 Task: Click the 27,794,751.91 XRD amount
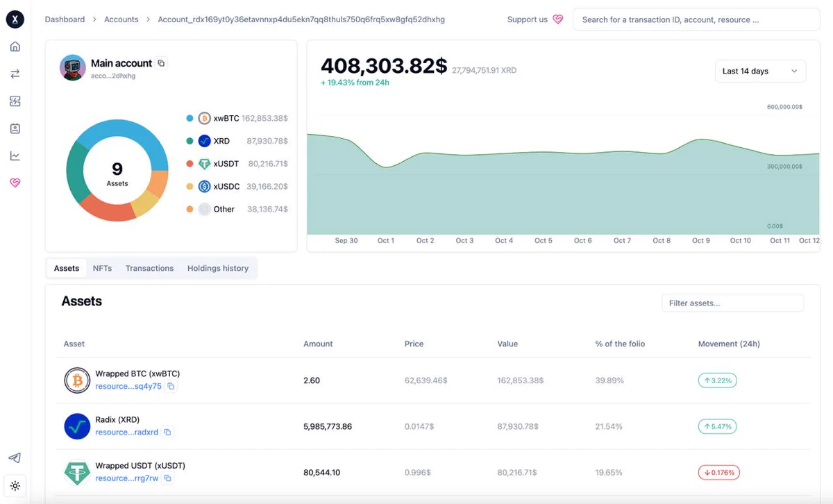[484, 70]
